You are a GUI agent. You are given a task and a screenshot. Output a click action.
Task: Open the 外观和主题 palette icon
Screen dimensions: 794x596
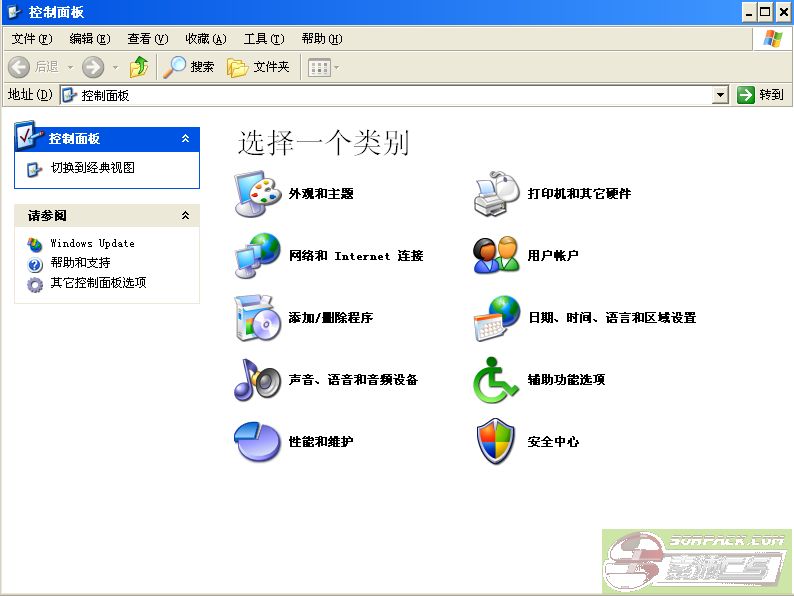coord(257,194)
